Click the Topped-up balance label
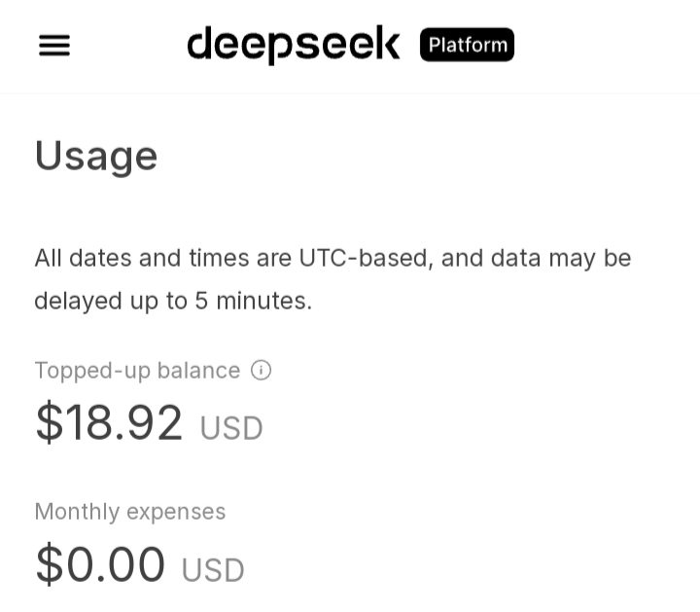Image resolution: width=700 pixels, height=612 pixels. point(137,371)
